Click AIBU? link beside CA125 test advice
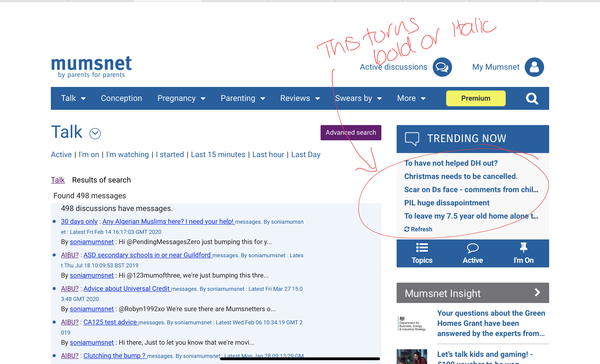 point(70,322)
